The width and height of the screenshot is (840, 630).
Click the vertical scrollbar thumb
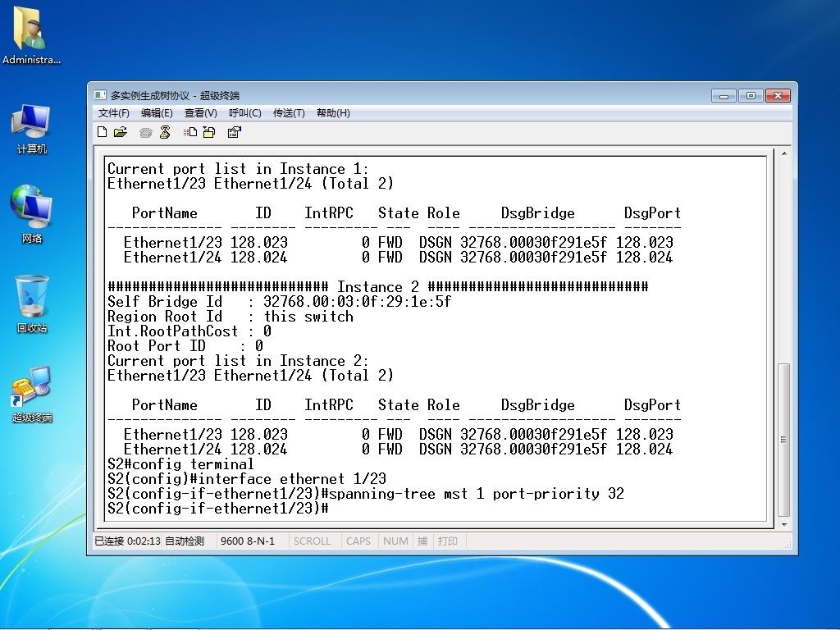(x=783, y=440)
